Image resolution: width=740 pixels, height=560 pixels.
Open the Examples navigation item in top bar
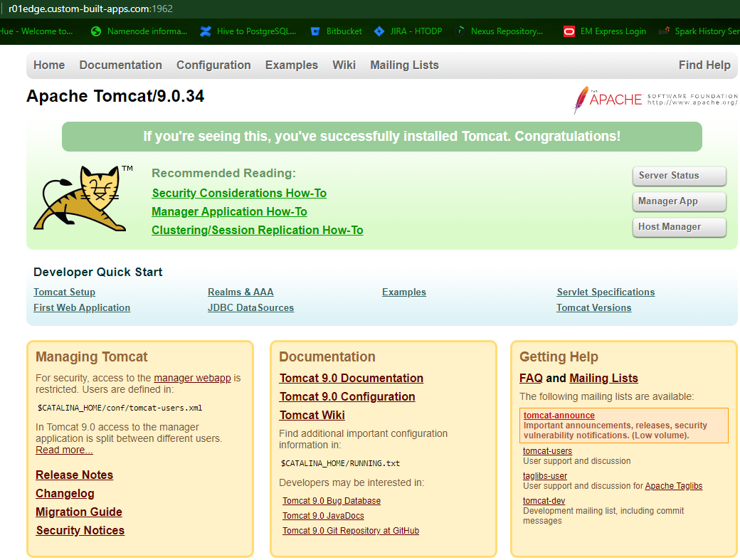coord(292,65)
